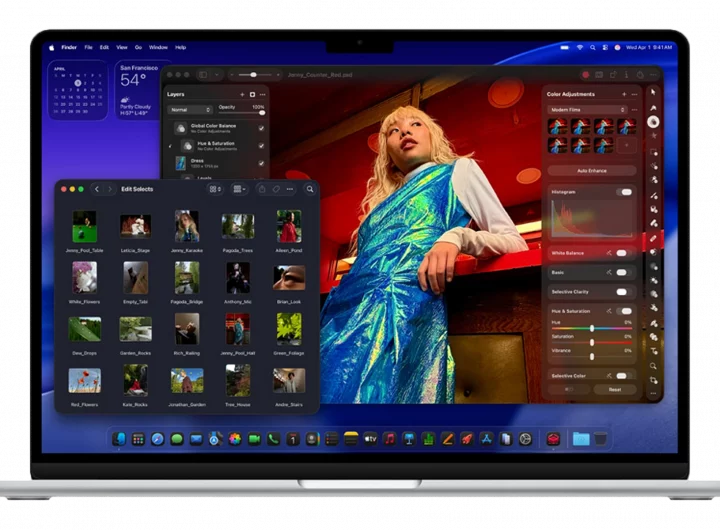Screen dimensions: 720x530
Task: Toggle Hue & Saturation layer visibility checkbox
Action: pos(261,145)
